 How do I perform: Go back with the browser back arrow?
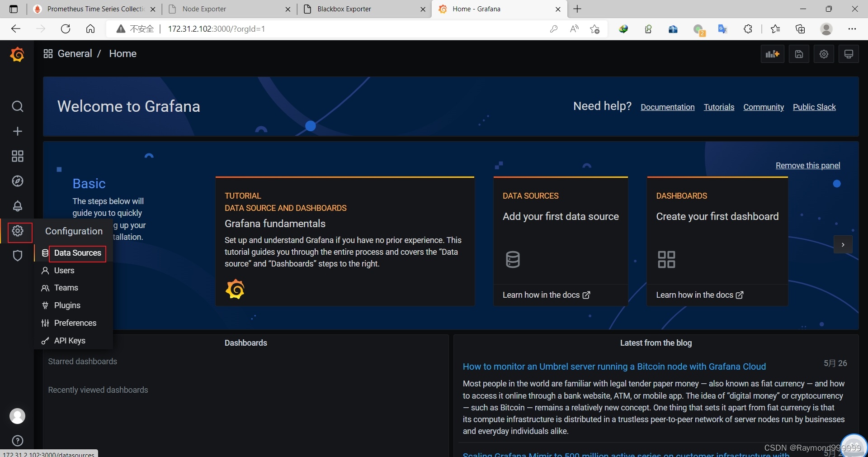tap(16, 29)
